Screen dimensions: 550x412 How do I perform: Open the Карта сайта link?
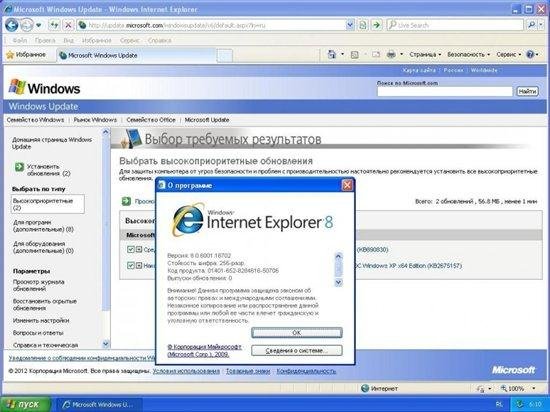point(419,70)
